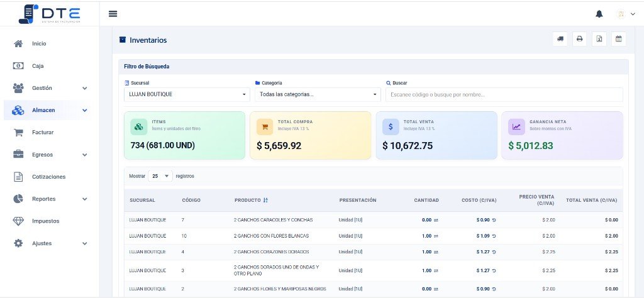Adjust quantity for 2 GANCHOS CON FLORES BLANCAS

pos(436,236)
